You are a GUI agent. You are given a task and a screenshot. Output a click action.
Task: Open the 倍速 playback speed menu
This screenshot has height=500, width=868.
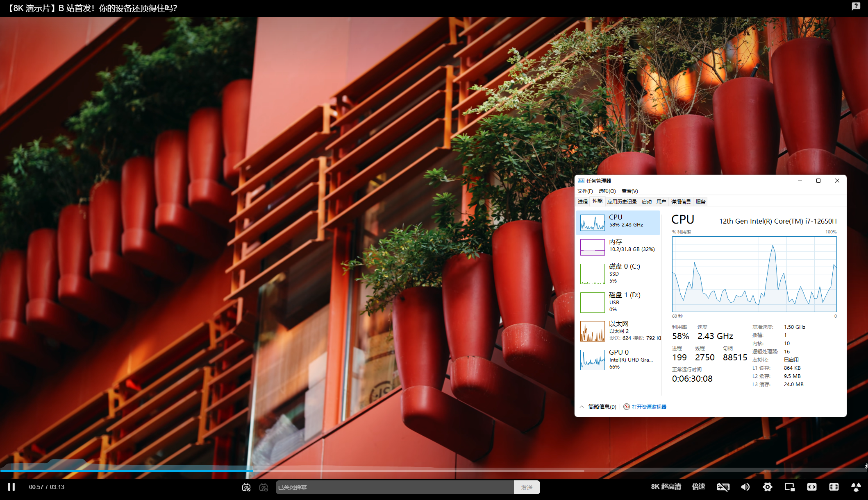tap(699, 487)
